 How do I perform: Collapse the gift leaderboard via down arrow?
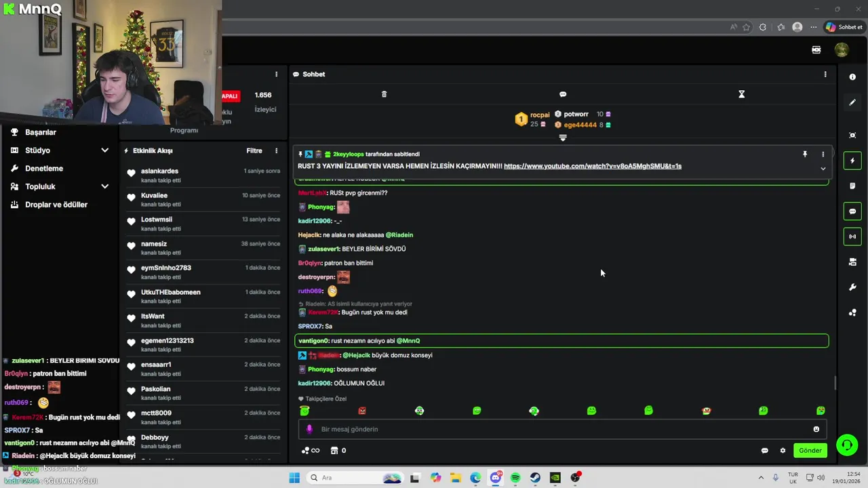point(563,138)
